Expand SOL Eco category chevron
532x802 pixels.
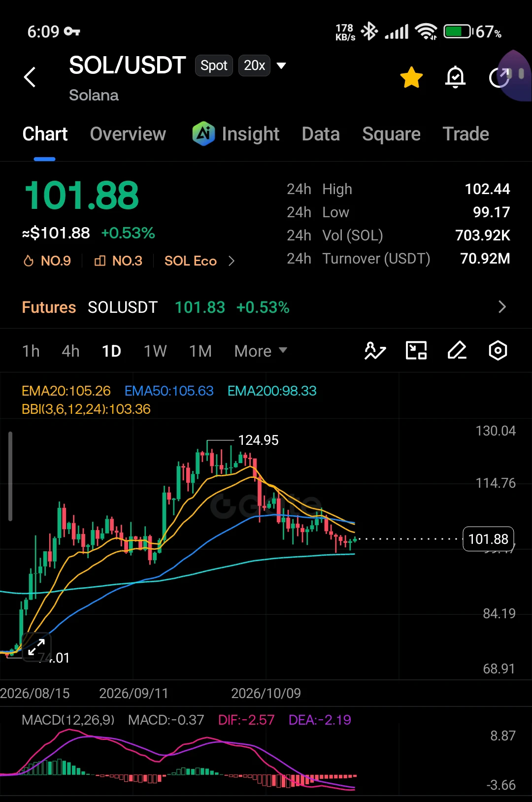[232, 261]
